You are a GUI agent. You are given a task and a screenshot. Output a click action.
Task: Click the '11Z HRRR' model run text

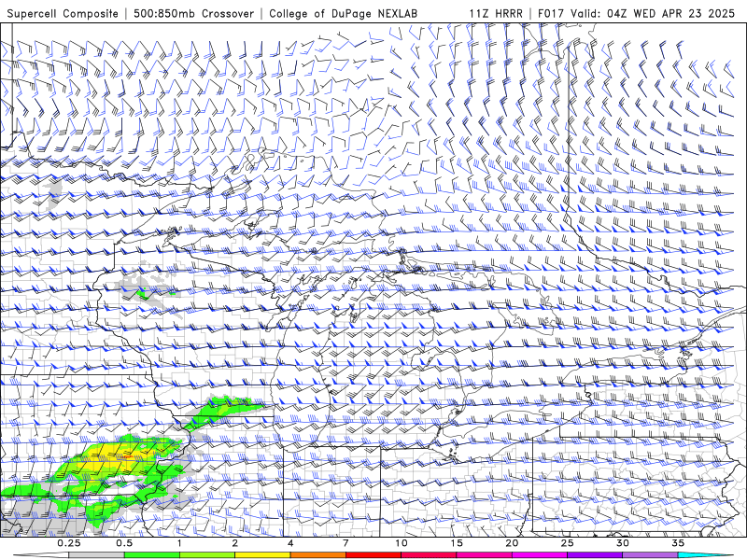496,13
